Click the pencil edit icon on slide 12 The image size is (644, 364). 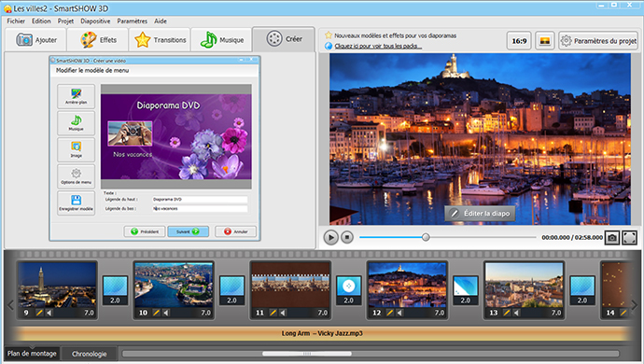[x=390, y=313]
